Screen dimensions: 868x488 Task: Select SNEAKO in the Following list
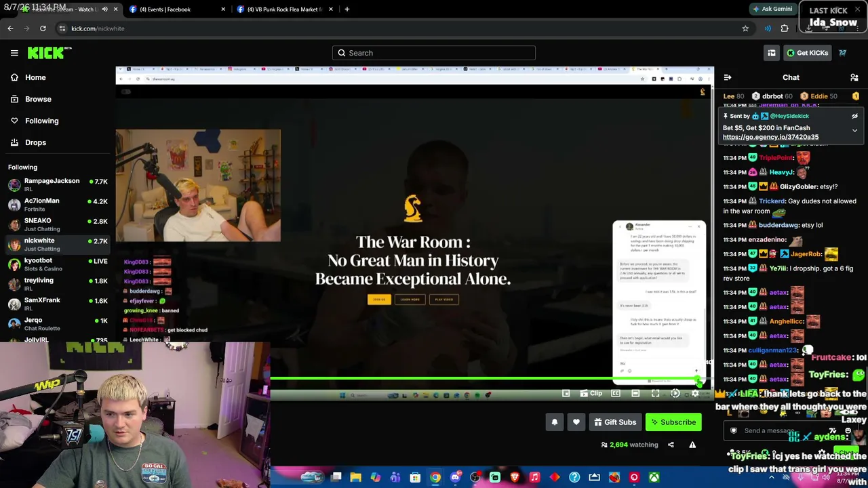[57, 224]
